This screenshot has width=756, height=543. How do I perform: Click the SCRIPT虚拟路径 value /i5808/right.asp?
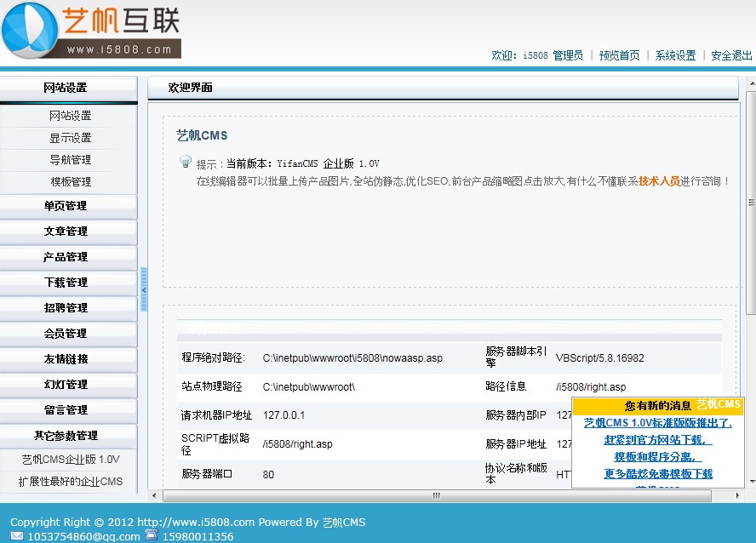tap(297, 444)
